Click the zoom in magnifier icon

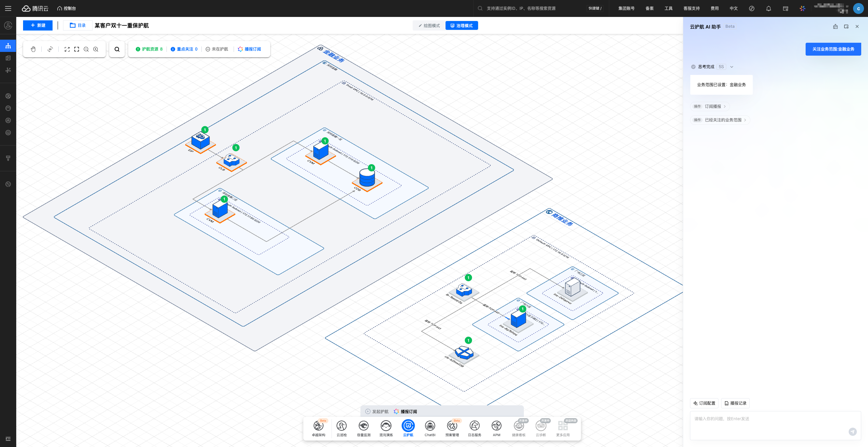(x=96, y=49)
